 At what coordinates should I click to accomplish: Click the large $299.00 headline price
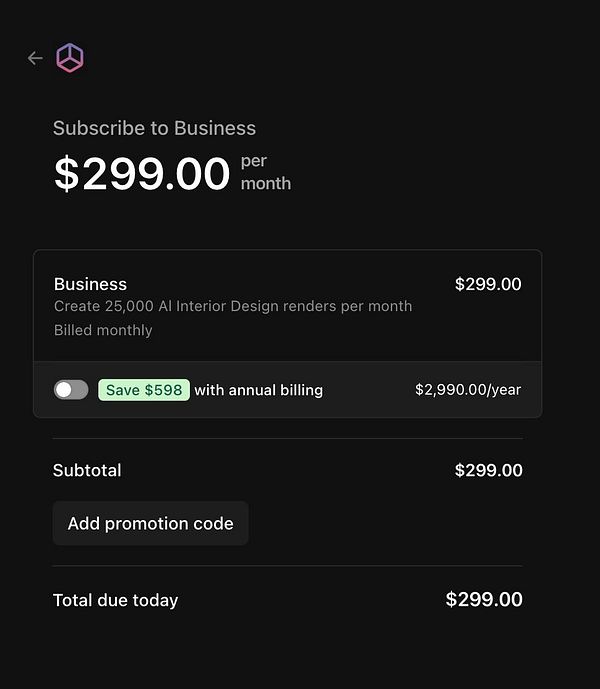[x=142, y=173]
